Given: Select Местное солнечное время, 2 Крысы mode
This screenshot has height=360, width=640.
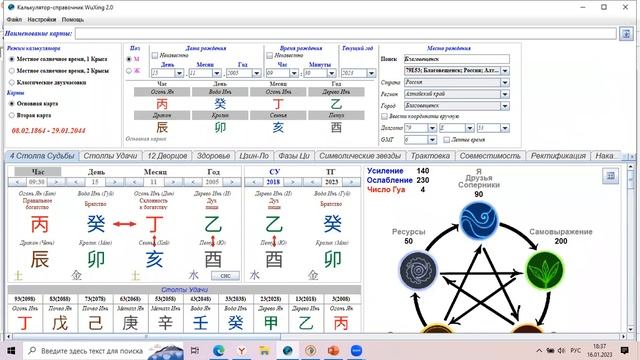Looking at the screenshot, I should [12, 71].
